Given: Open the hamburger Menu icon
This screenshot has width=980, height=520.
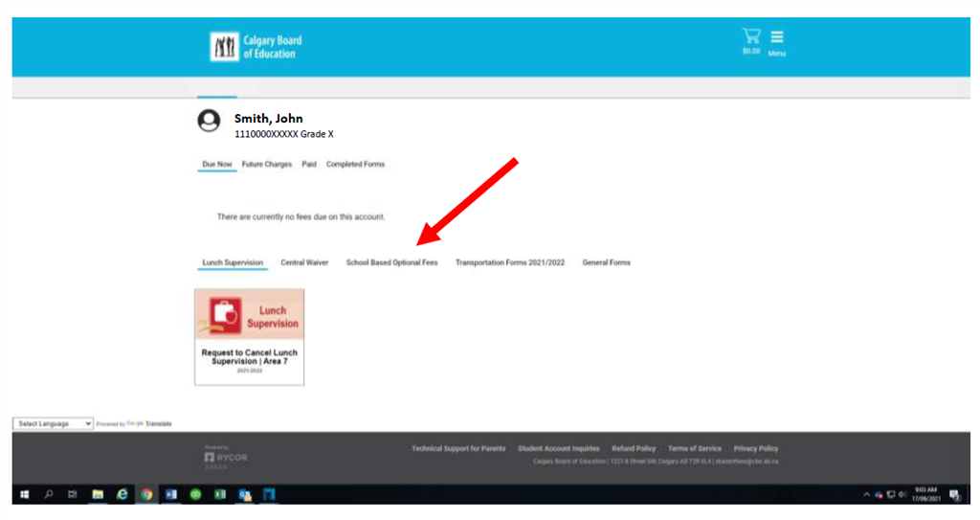Looking at the screenshot, I should (x=776, y=38).
